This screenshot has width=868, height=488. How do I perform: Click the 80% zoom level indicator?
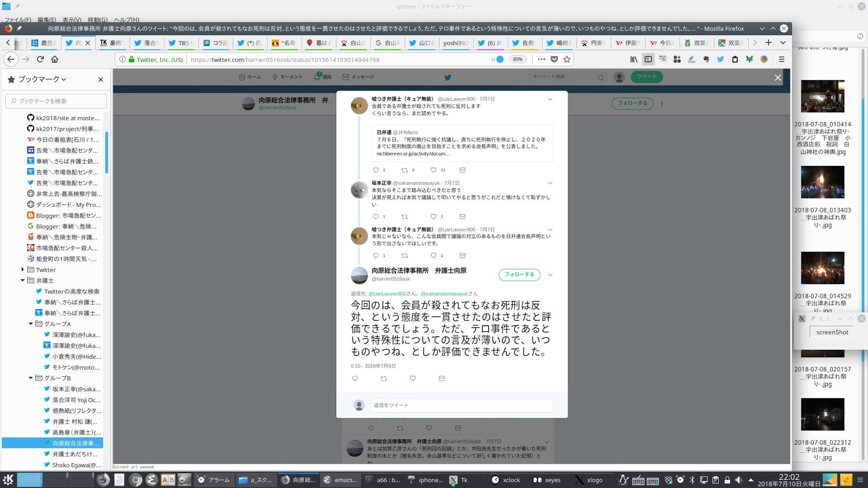[518, 59]
